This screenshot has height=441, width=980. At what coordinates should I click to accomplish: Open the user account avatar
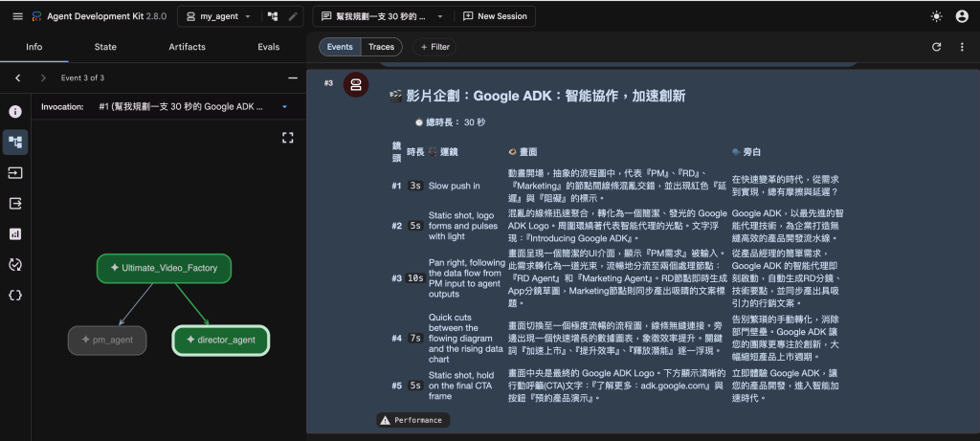pos(962,17)
